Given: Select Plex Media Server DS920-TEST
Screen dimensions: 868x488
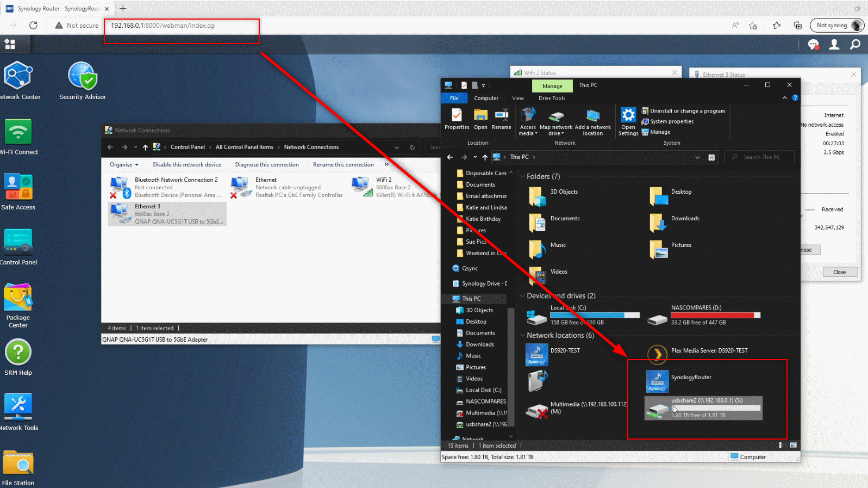Looking at the screenshot, I should click(697, 354).
